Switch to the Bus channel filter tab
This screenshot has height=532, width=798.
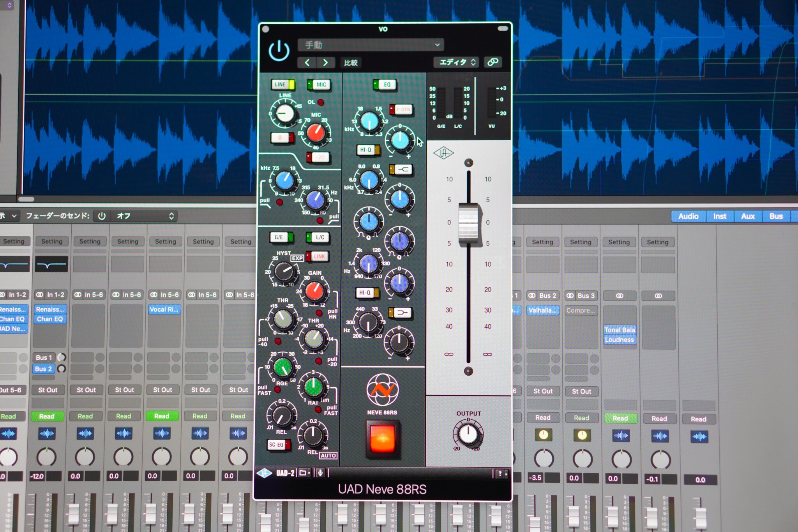coord(776,216)
